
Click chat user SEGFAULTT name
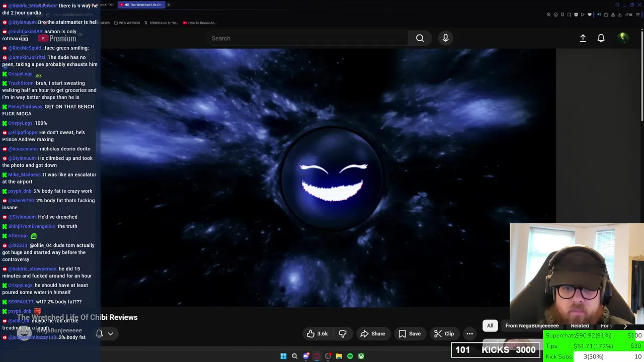click(x=21, y=302)
